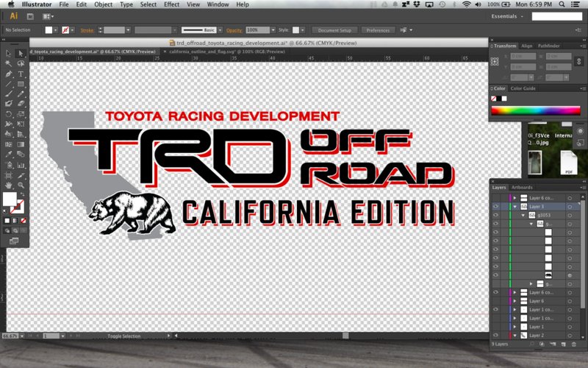Open the File menu
The height and width of the screenshot is (368, 588).
click(64, 4)
